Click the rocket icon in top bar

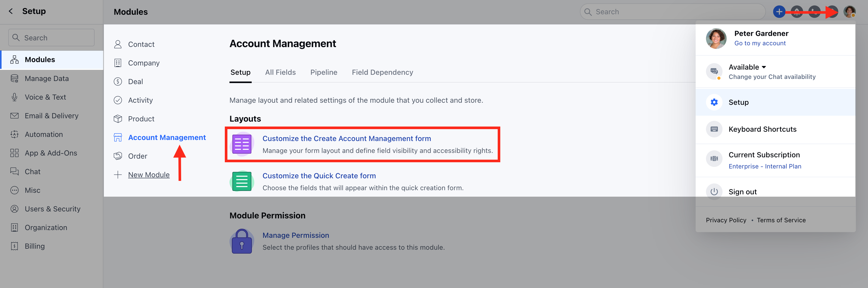[797, 12]
